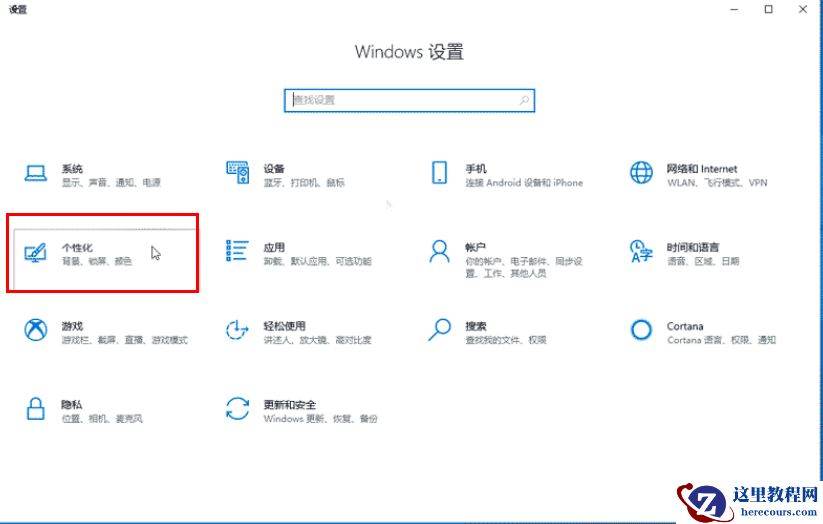Open the 应用 settings title
This screenshot has width=823, height=524.
274,247
